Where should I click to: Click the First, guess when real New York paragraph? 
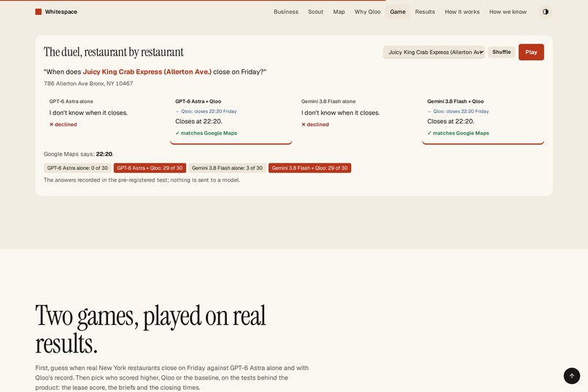(171, 377)
